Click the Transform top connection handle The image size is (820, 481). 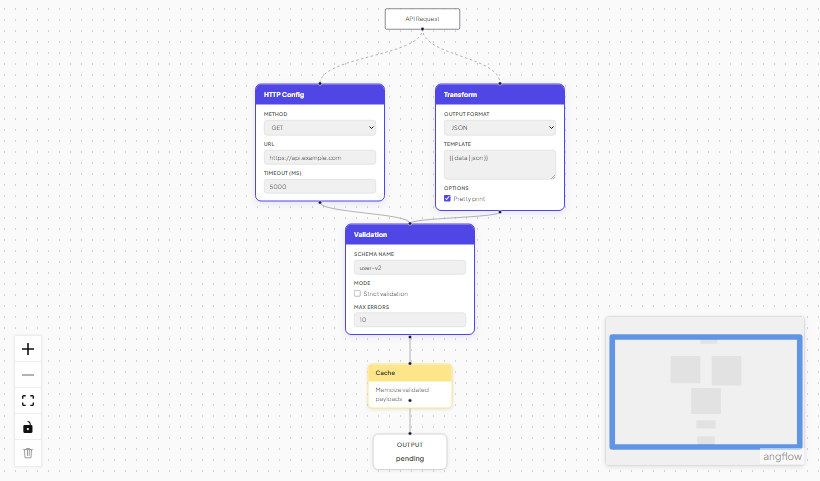click(x=500, y=84)
